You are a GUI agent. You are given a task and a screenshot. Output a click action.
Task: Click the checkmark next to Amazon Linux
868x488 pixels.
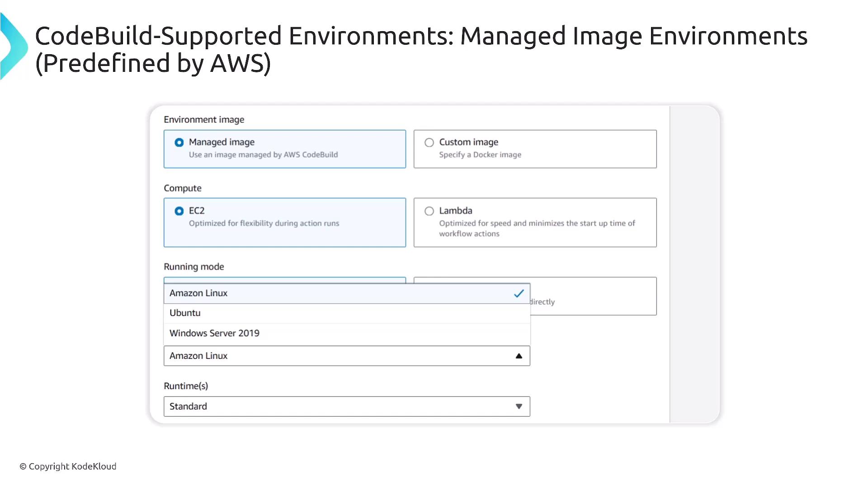(x=519, y=294)
